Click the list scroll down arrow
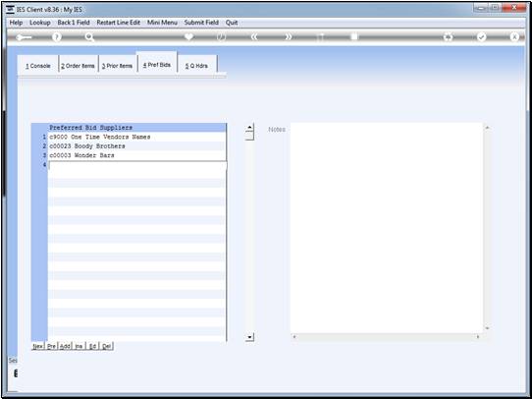This screenshot has width=532, height=399. [x=249, y=337]
